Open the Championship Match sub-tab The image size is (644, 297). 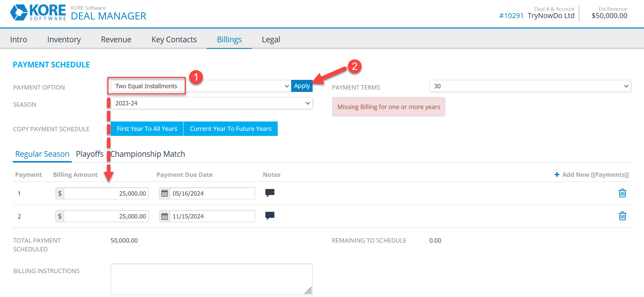148,154
